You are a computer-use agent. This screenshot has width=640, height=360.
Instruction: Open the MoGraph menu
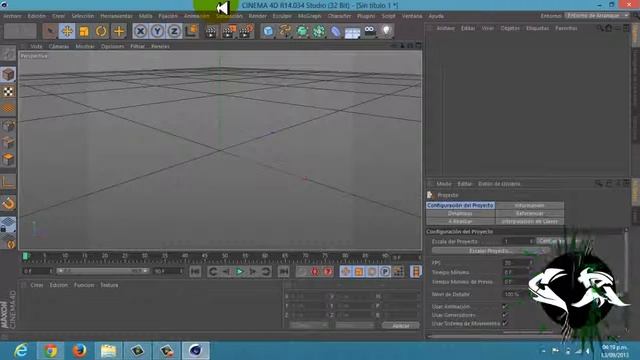point(309,16)
